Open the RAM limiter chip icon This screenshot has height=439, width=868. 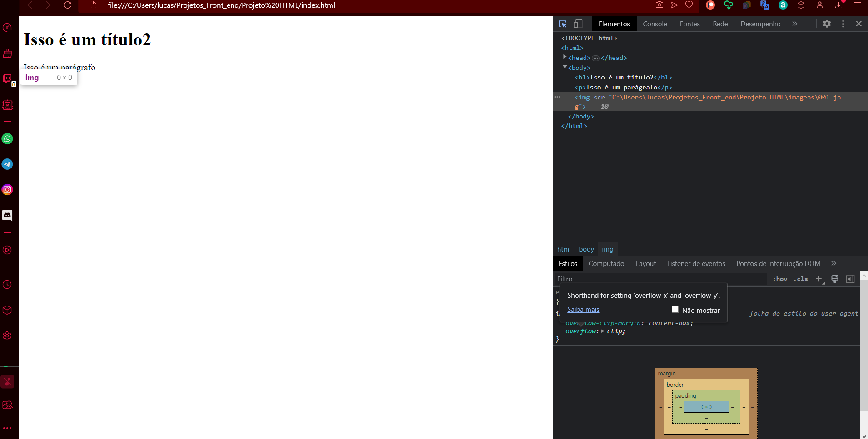click(7, 105)
